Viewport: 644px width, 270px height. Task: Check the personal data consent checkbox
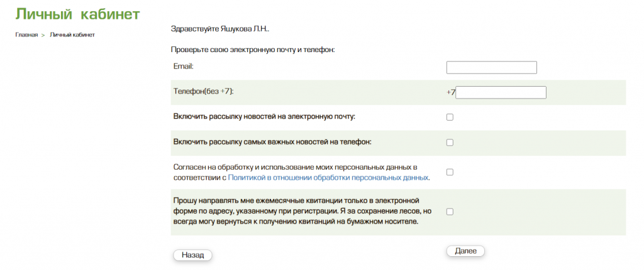pyautogui.click(x=450, y=172)
